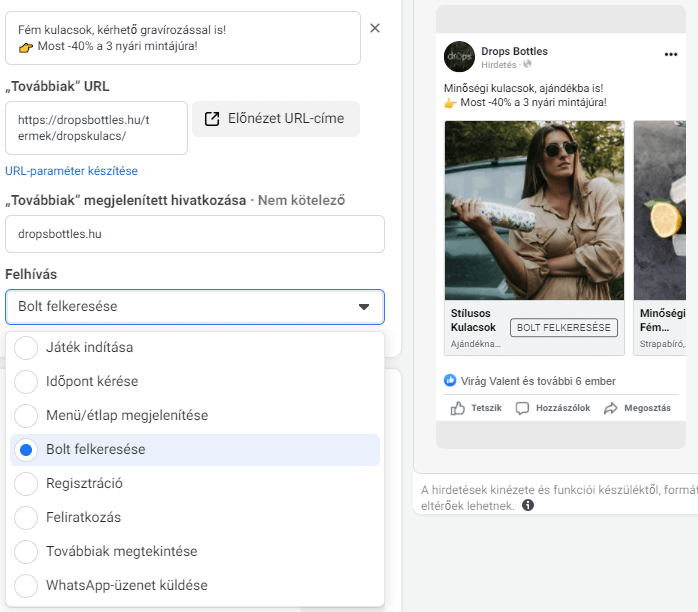
Task: Click the Továbbiak URL input field
Action: [x=96, y=128]
